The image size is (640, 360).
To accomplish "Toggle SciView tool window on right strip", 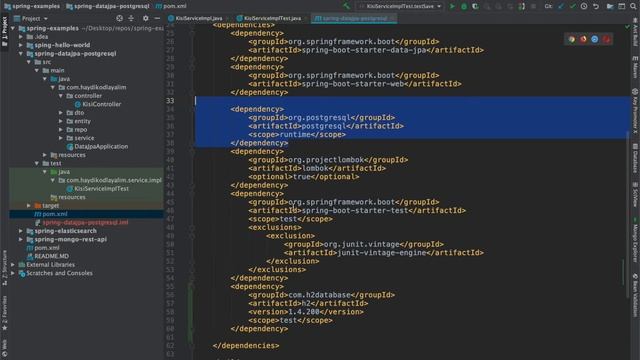I will point(635,194).
